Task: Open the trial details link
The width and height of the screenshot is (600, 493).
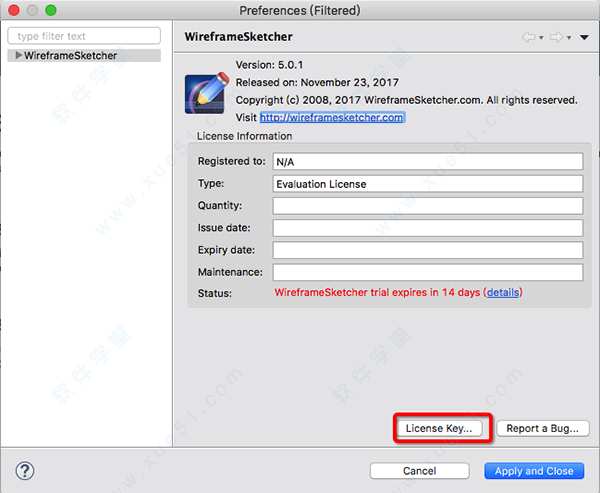Action: click(503, 292)
